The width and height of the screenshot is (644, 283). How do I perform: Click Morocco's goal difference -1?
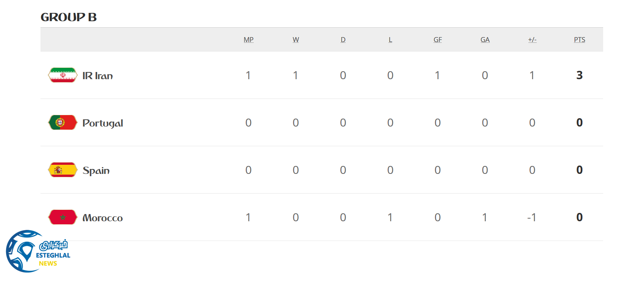pos(532,217)
